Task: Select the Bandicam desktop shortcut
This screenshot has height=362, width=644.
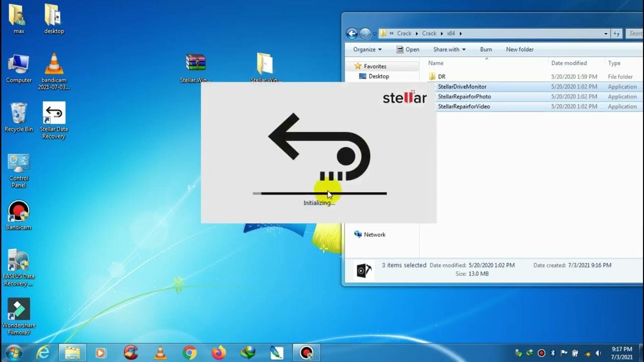Action: coord(19,216)
